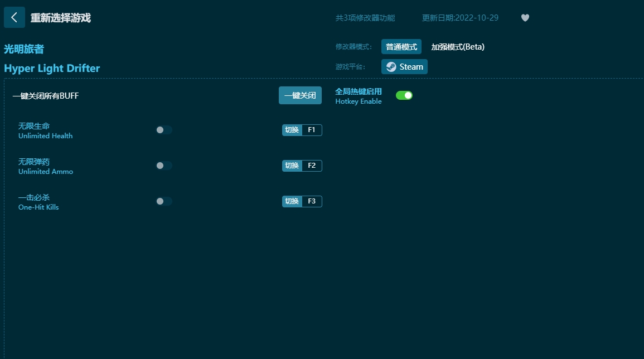Click the 修改器模式 label

[354, 47]
